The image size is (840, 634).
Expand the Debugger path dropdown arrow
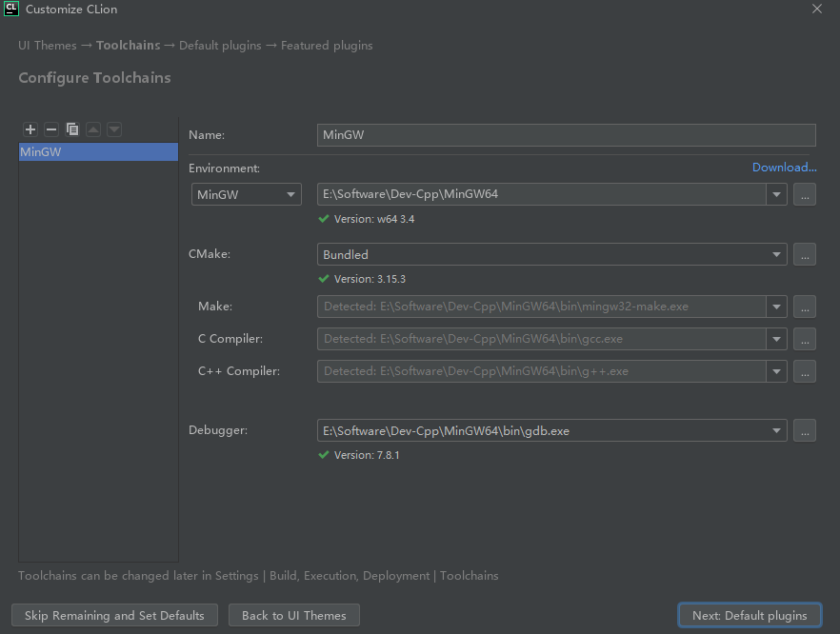[x=776, y=430]
